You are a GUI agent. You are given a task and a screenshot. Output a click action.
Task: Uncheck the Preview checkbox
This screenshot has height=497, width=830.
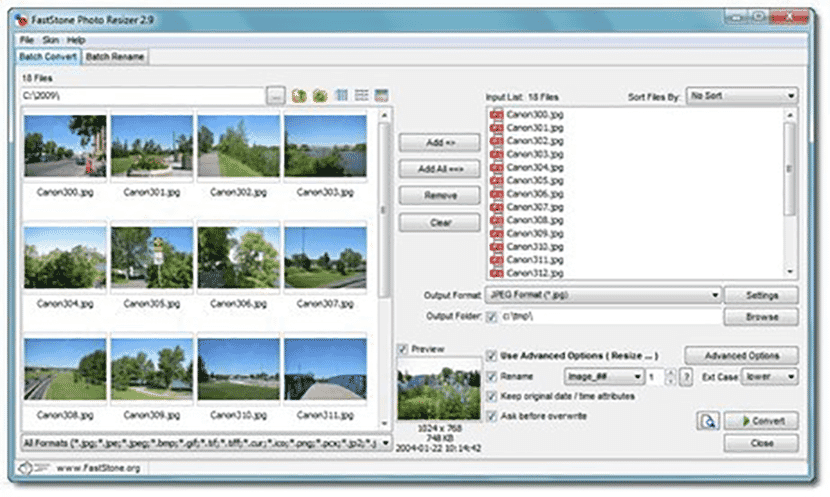click(403, 349)
